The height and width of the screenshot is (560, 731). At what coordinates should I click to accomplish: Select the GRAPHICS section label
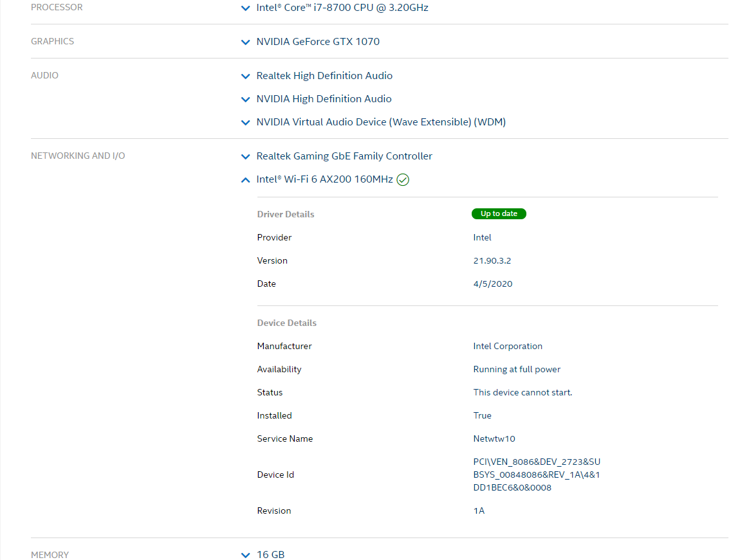point(52,41)
